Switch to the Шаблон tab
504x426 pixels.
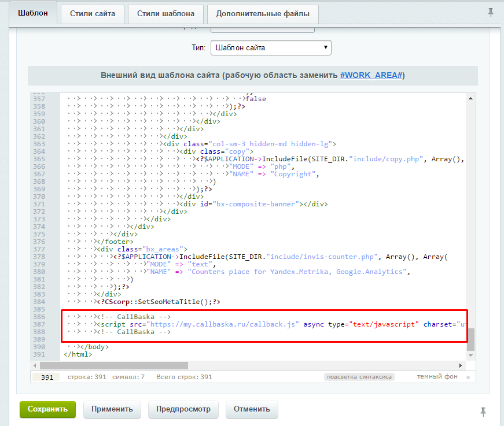[x=33, y=13]
